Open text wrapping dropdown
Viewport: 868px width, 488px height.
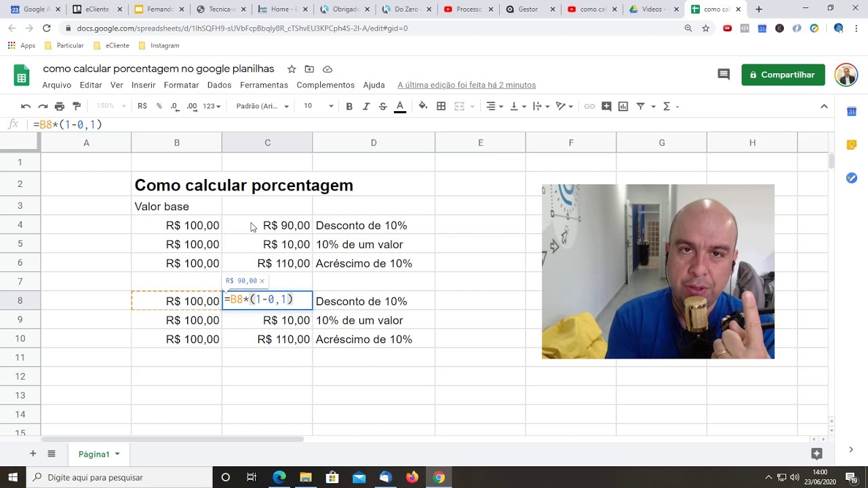click(540, 106)
